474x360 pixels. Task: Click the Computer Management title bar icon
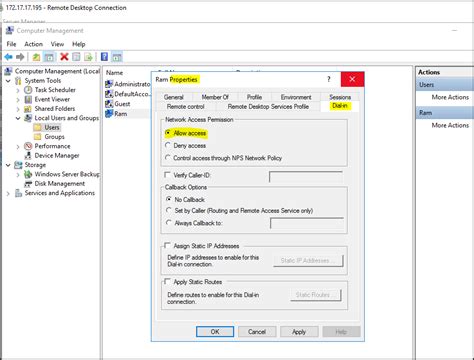[10, 31]
